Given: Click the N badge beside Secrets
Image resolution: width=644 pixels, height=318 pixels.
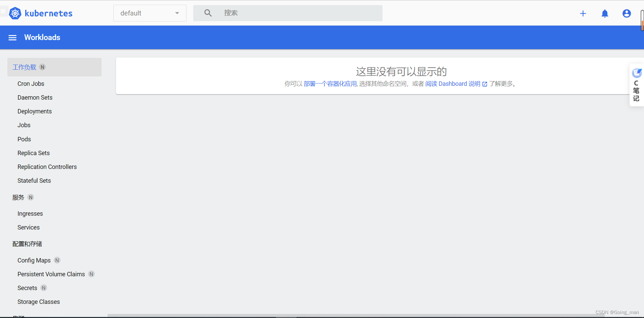Looking at the screenshot, I should [44, 288].
